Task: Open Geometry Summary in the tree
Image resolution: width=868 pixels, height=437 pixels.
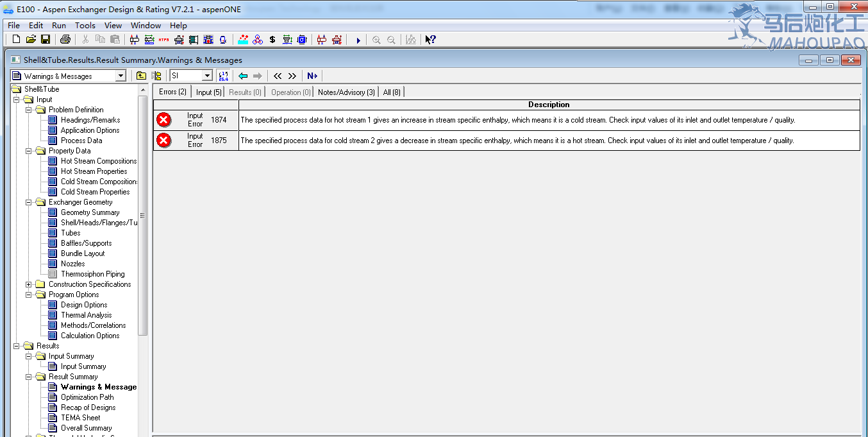Action: point(90,212)
